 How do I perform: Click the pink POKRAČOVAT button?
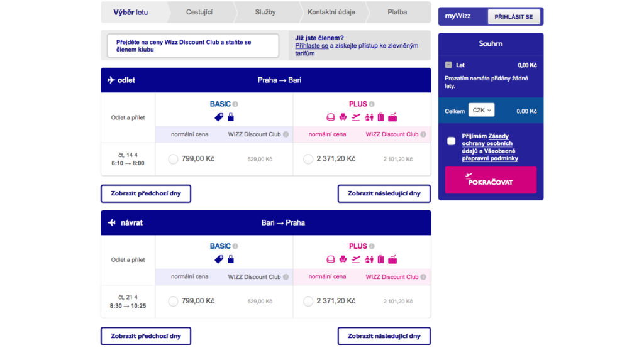491,180
